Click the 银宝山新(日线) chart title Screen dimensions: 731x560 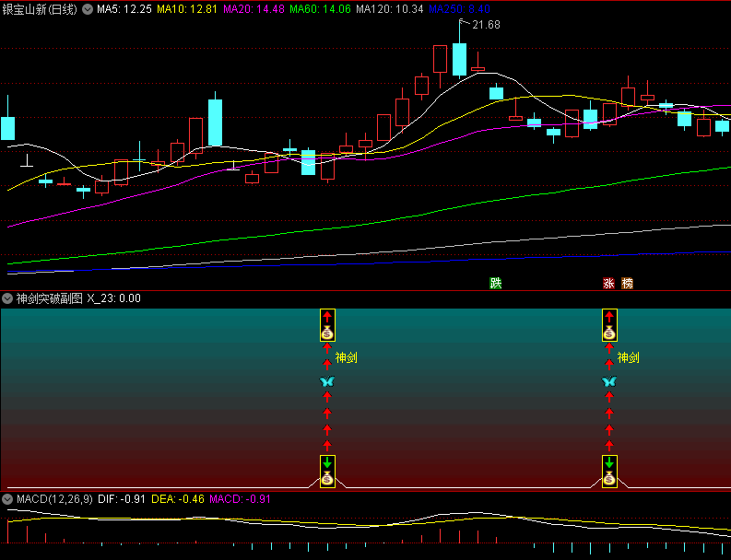[x=40, y=9]
